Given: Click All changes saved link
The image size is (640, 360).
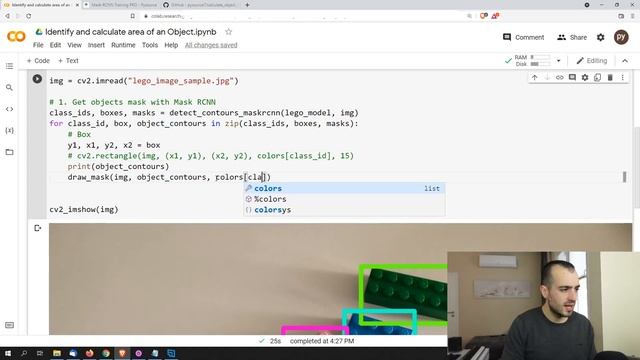Looking at the screenshot, I should coord(211,45).
